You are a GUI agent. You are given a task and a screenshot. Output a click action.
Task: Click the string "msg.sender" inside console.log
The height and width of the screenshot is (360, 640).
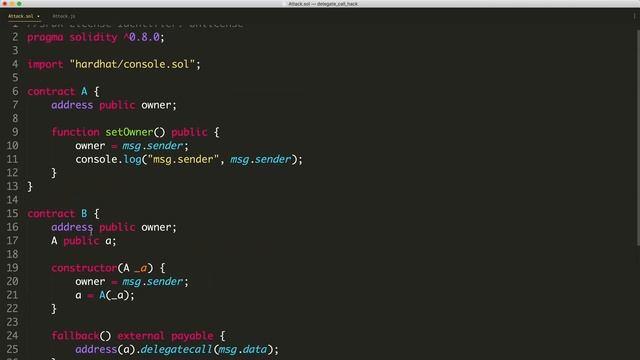(183, 159)
